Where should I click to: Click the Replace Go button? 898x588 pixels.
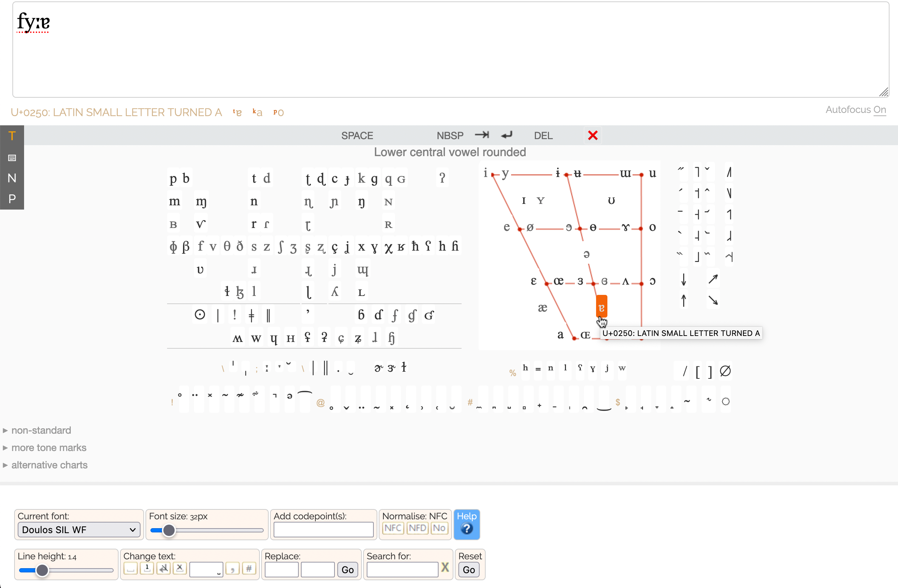pyautogui.click(x=347, y=570)
